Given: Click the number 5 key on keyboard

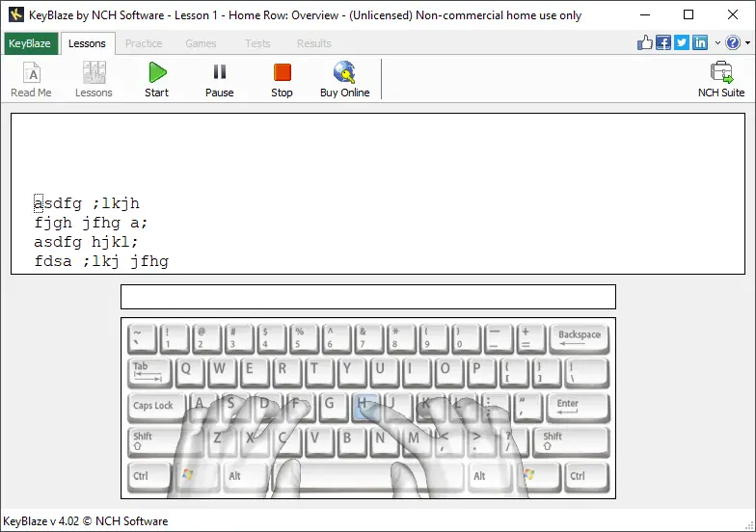Looking at the screenshot, I should pyautogui.click(x=303, y=338).
